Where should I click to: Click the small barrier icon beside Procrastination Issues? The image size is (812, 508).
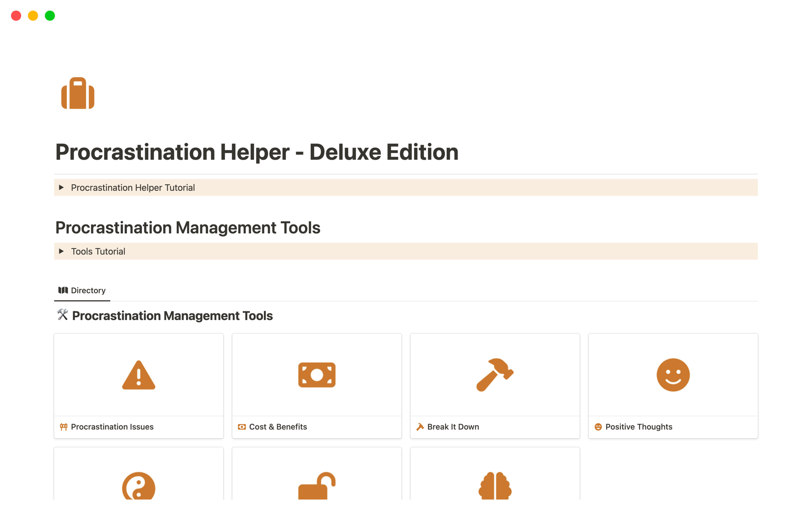point(64,427)
